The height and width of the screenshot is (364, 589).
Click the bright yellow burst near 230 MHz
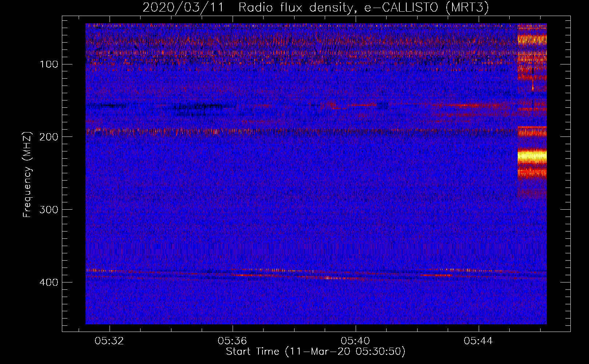click(x=532, y=157)
